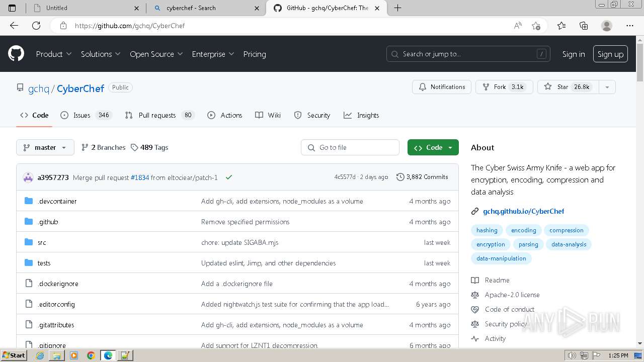Viewport: 644px width, 362px height.
Task: Open the Favorites list icon
Action: click(x=561, y=26)
